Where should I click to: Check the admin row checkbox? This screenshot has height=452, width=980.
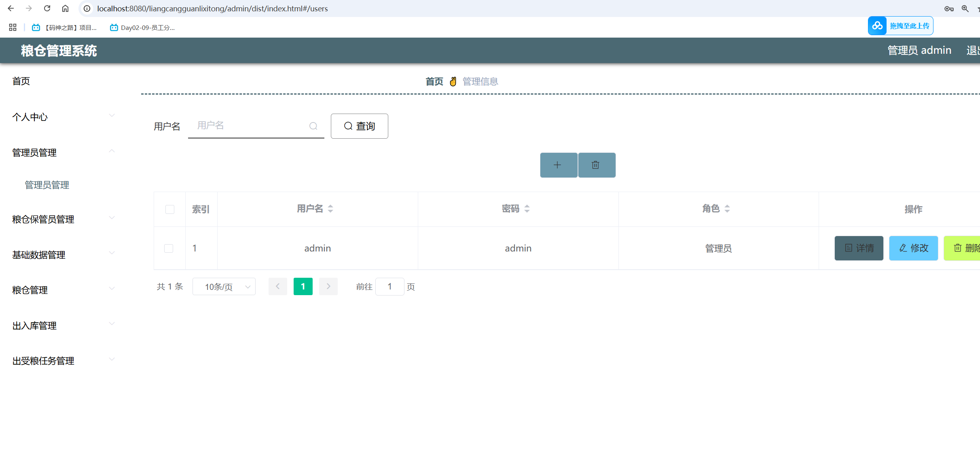click(169, 248)
